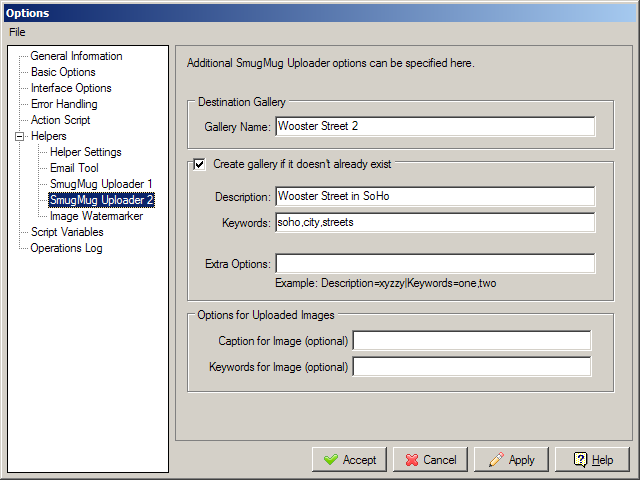Select Error Handling tree entry
The image size is (640, 480).
coord(64,104)
